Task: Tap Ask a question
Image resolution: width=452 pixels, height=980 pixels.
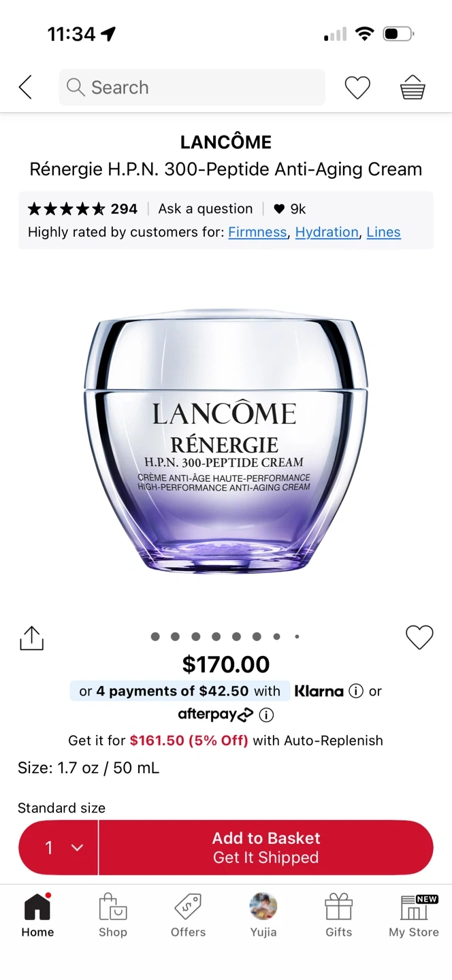Action: coord(206,209)
